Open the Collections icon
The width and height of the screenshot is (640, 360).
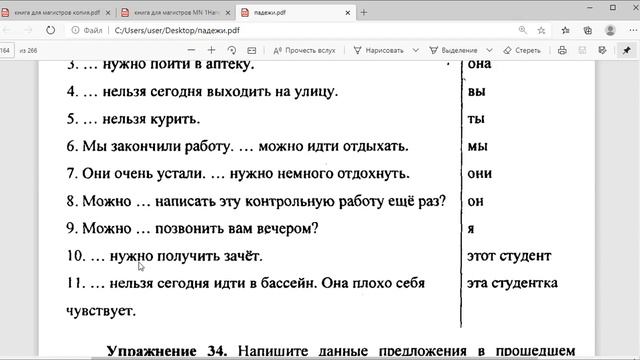coord(588,30)
